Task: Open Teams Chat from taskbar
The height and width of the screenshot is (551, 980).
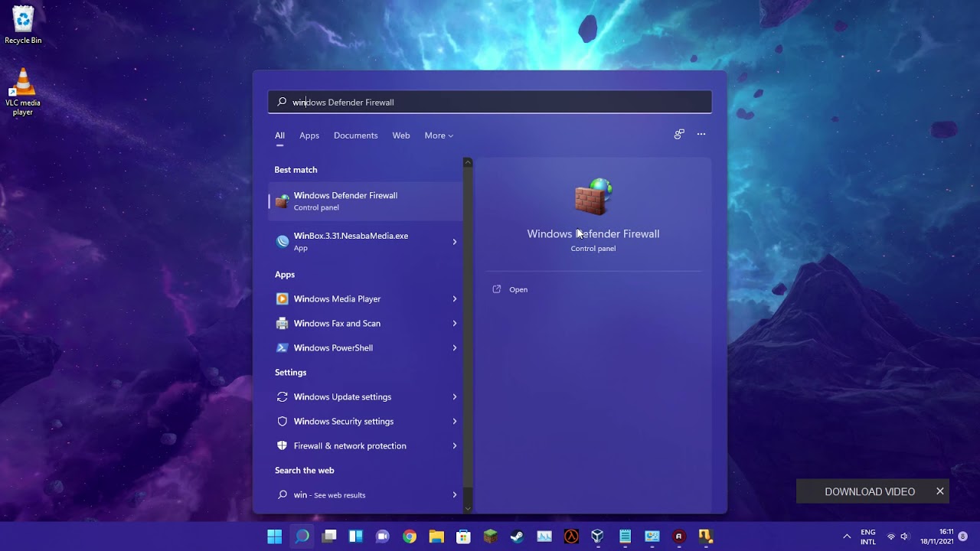Action: (383, 536)
